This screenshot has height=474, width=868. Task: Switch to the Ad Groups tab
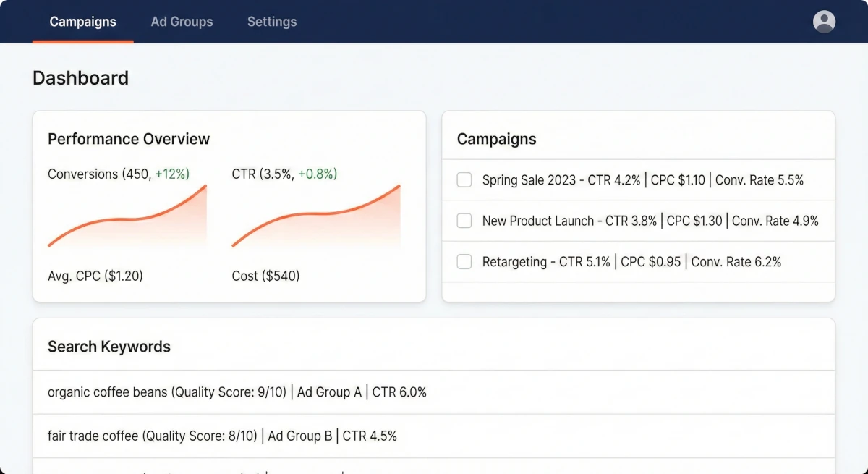tap(182, 22)
